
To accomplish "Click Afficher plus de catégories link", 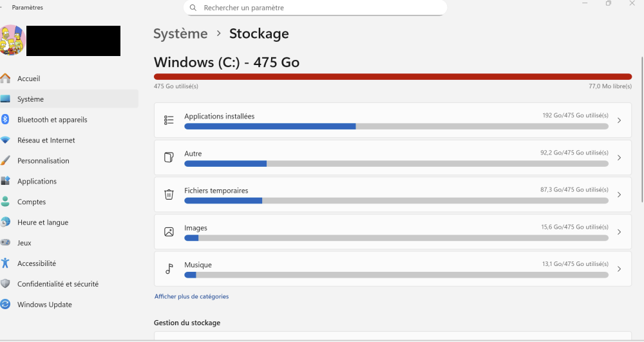I will coord(191,297).
